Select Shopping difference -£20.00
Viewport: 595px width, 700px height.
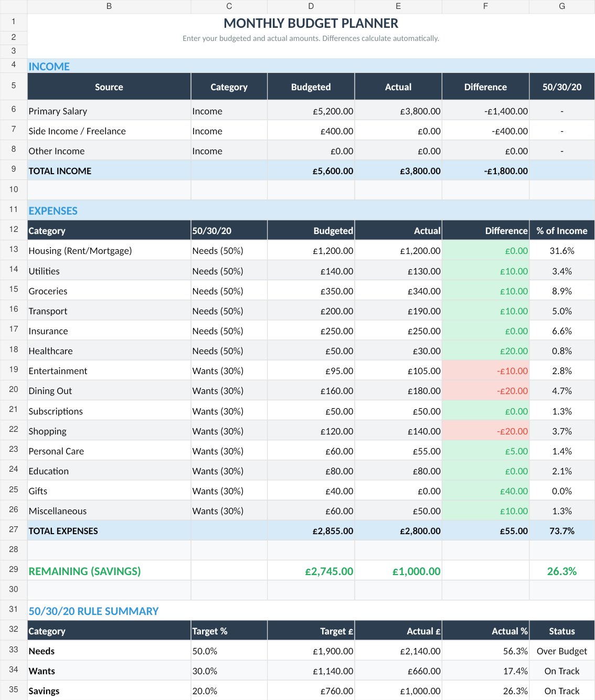485,431
